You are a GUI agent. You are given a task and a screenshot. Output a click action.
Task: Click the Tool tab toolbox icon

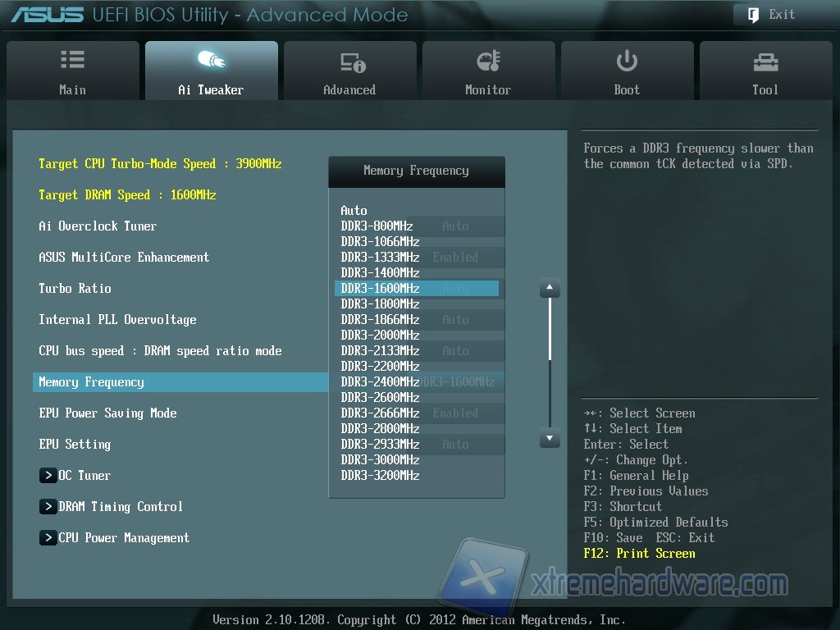[765, 62]
